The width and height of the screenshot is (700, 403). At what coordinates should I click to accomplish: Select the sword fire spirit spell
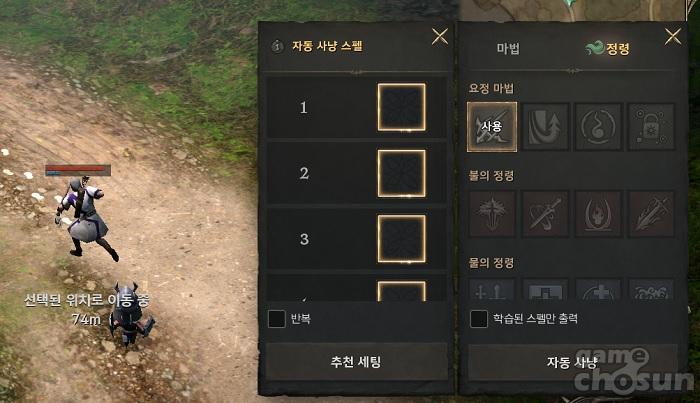545,214
